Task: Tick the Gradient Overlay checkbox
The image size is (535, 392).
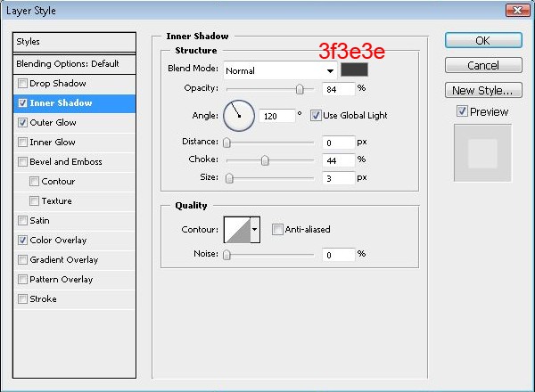Action: tap(22, 260)
